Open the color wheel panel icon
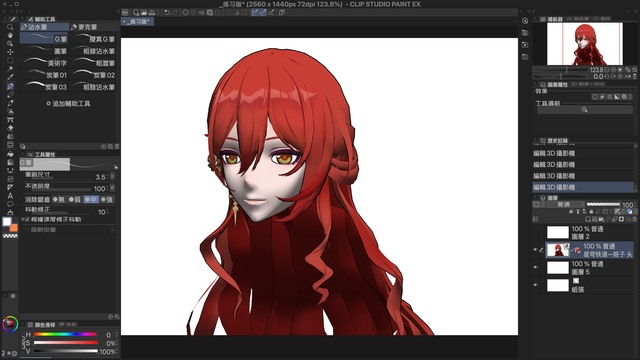Image resolution: width=640 pixels, height=360 pixels. [10, 324]
